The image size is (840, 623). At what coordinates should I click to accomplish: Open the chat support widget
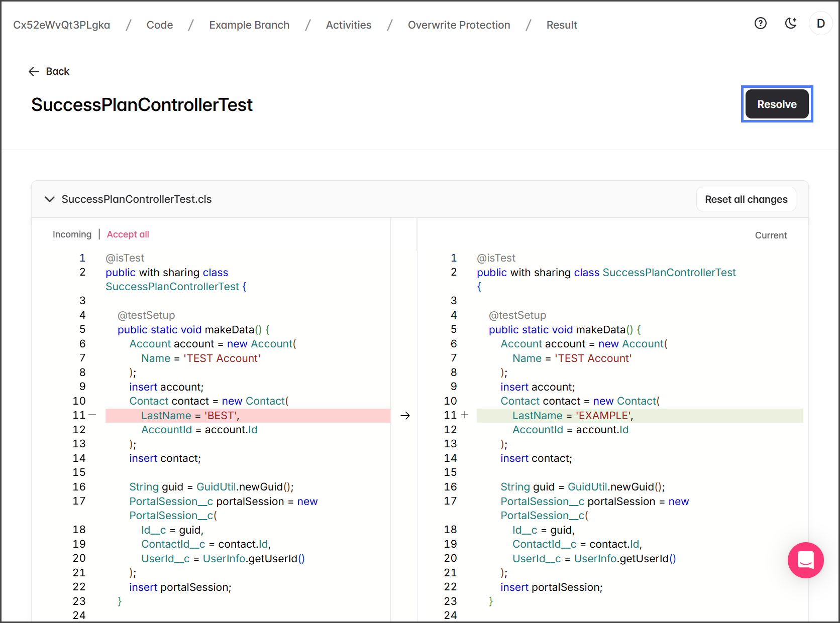805,560
